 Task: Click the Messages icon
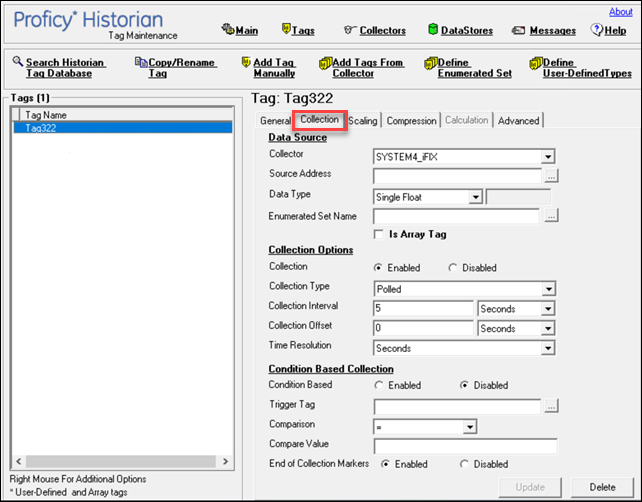pos(518,30)
